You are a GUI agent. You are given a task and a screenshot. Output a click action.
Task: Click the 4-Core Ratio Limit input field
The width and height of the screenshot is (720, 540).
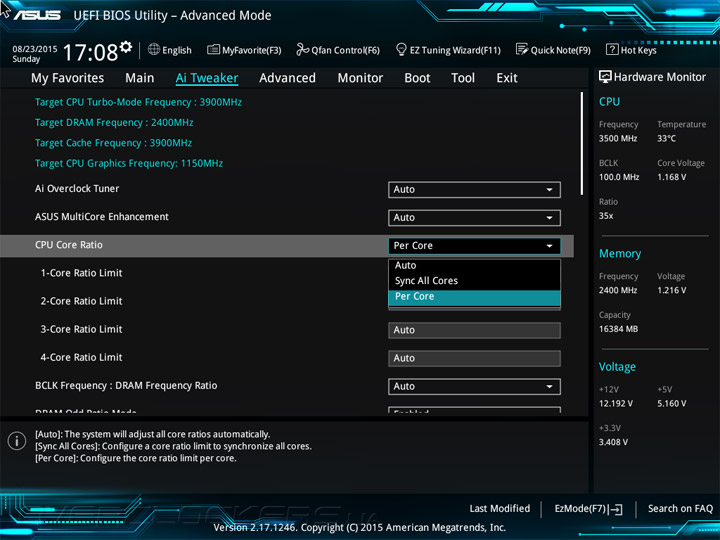474,358
